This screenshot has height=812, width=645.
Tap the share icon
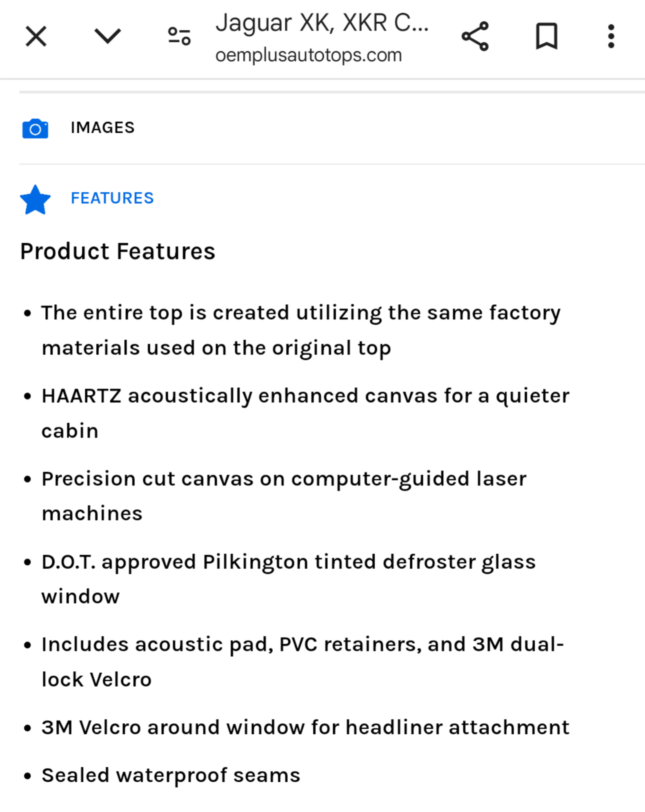tap(475, 36)
